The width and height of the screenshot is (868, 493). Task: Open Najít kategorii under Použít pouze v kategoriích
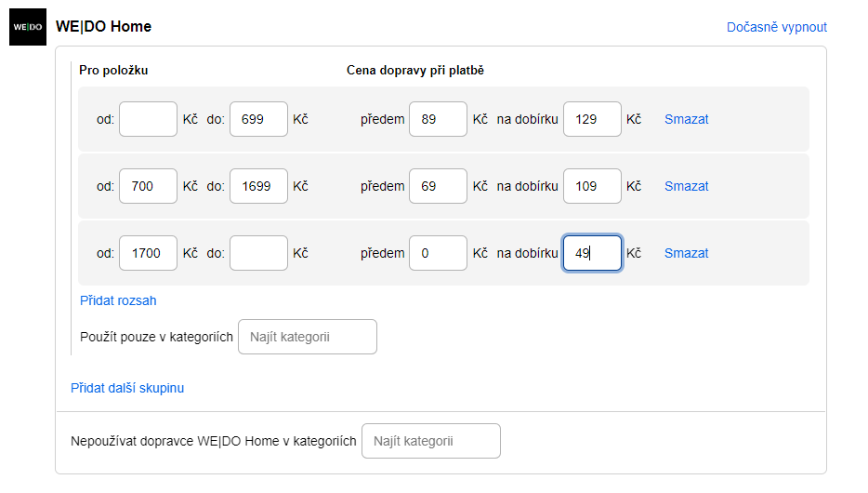click(x=308, y=337)
